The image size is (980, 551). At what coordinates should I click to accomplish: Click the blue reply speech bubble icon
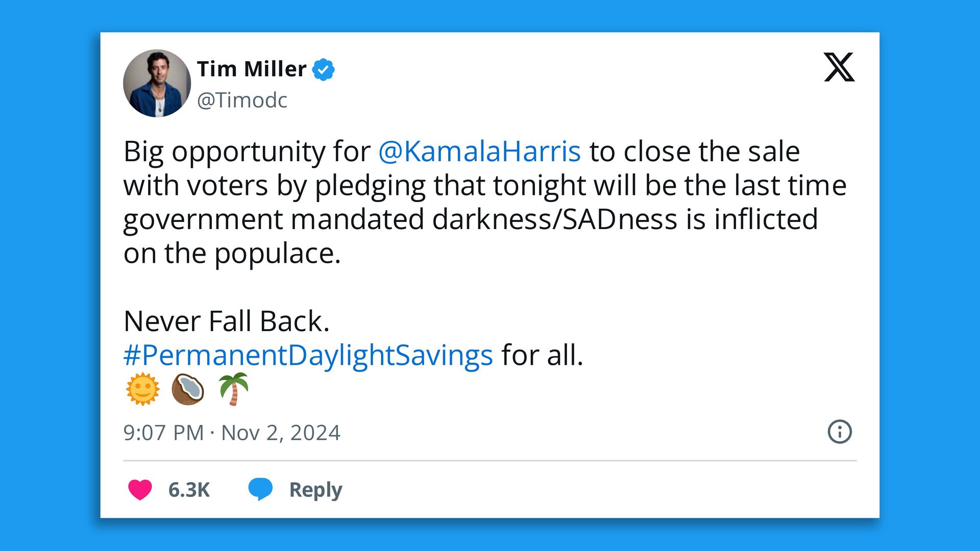tap(260, 489)
